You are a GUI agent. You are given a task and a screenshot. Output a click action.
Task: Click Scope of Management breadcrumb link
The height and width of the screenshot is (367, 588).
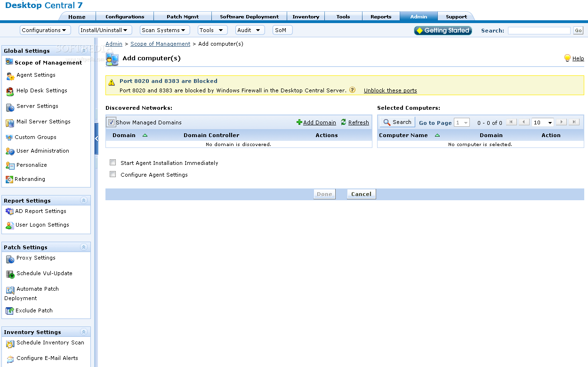[x=160, y=44]
